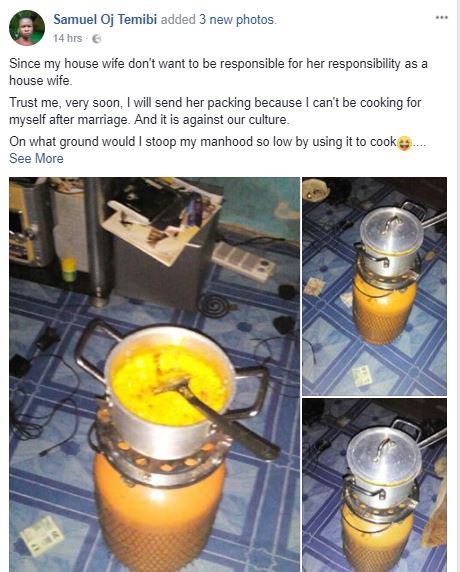Viewport: 460px width, 572px height.
Task: Expand the post with See More
Action: pyautogui.click(x=36, y=159)
